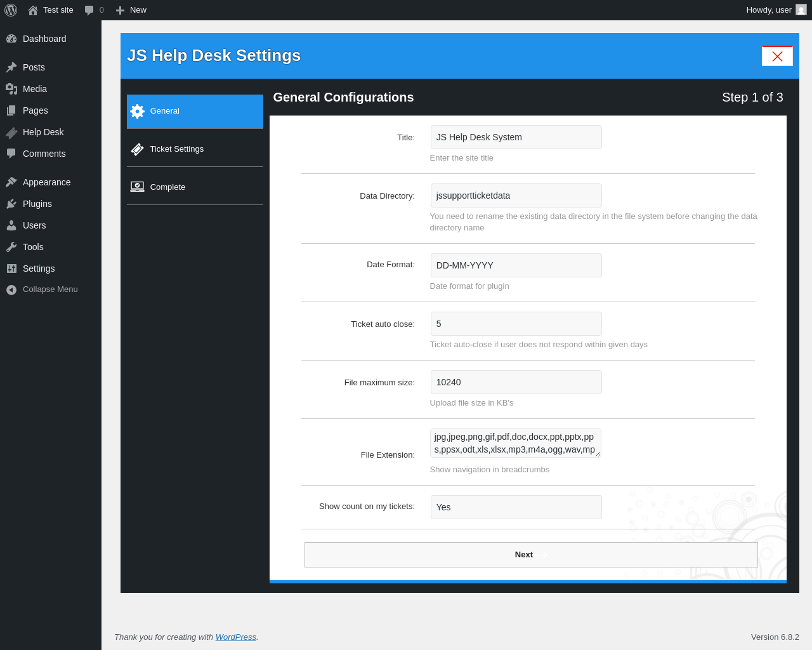Select the Complete step tab
The width and height of the screenshot is (812, 650).
click(195, 187)
